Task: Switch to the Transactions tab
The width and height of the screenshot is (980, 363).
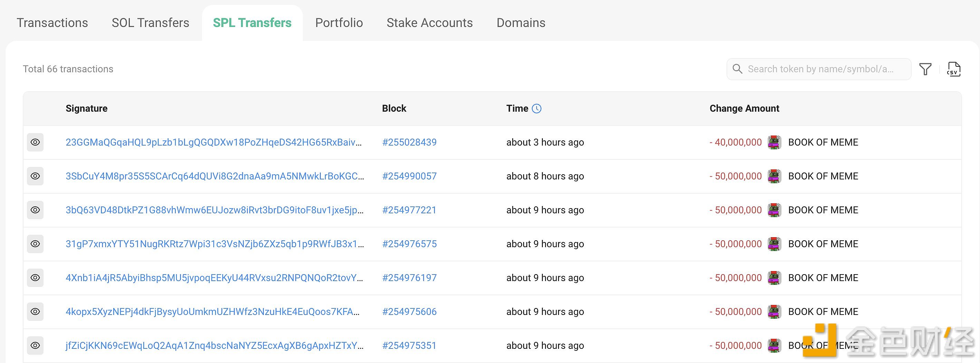Action: point(52,23)
